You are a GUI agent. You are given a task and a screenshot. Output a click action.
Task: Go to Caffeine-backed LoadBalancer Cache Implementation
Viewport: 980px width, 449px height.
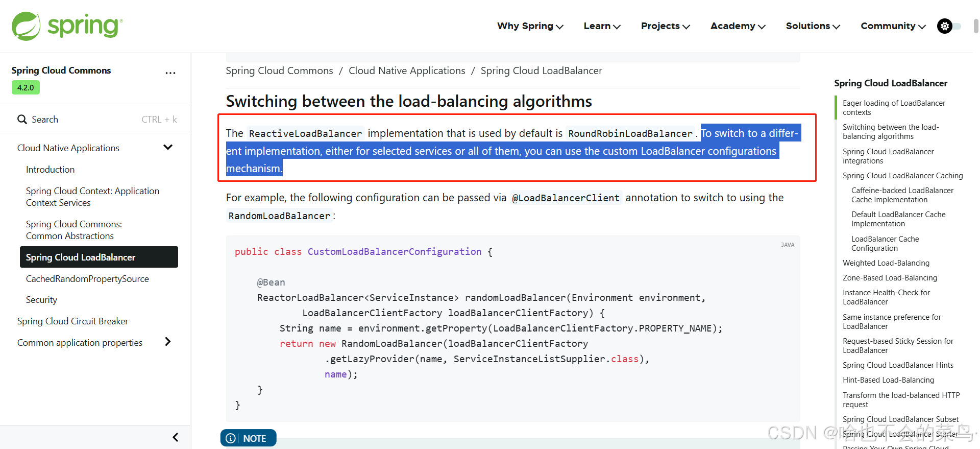pos(902,195)
